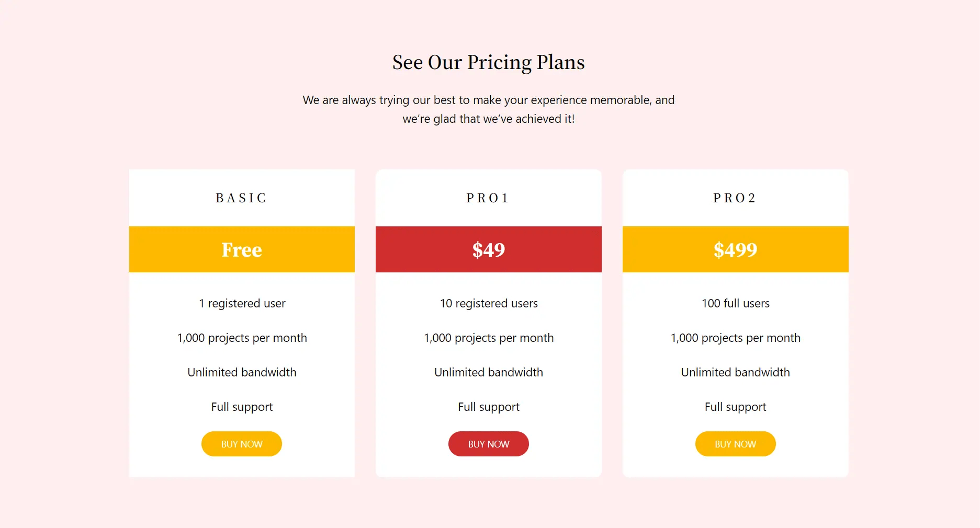Click "Full support" in the Pro 1 card
The height and width of the screenshot is (528, 980).
(489, 407)
